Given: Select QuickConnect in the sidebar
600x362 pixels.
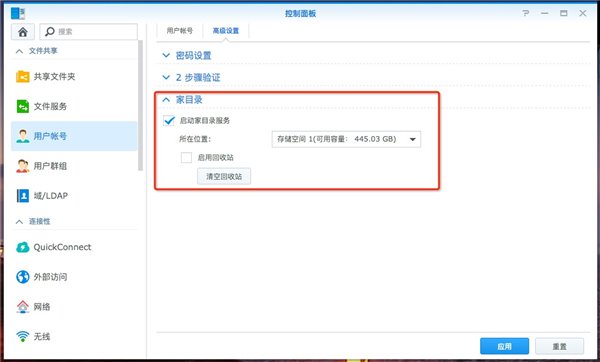Looking at the screenshot, I should [x=74, y=247].
